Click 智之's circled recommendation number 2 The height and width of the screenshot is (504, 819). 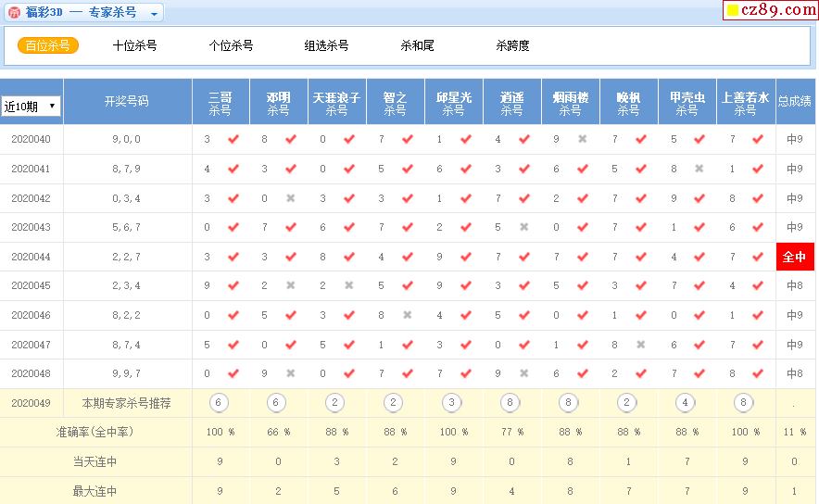[394, 403]
